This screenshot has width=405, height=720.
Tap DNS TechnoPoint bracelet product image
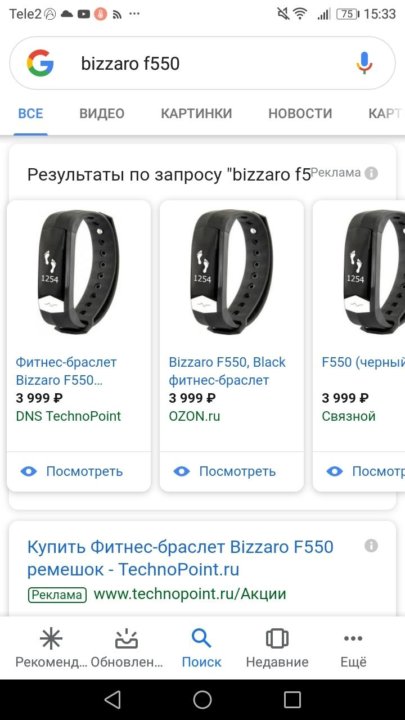(x=79, y=271)
